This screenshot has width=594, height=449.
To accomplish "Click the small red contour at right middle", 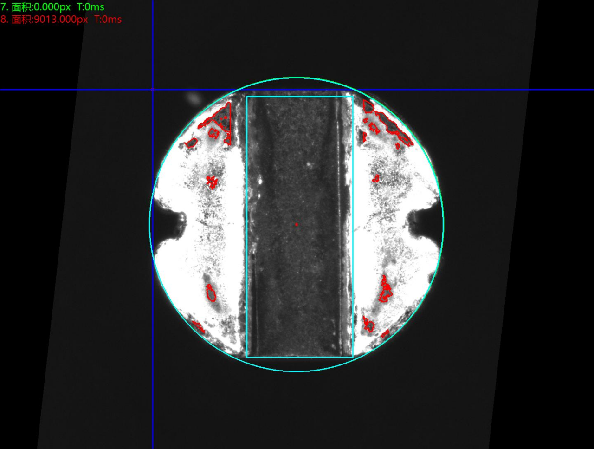I will 376,178.
